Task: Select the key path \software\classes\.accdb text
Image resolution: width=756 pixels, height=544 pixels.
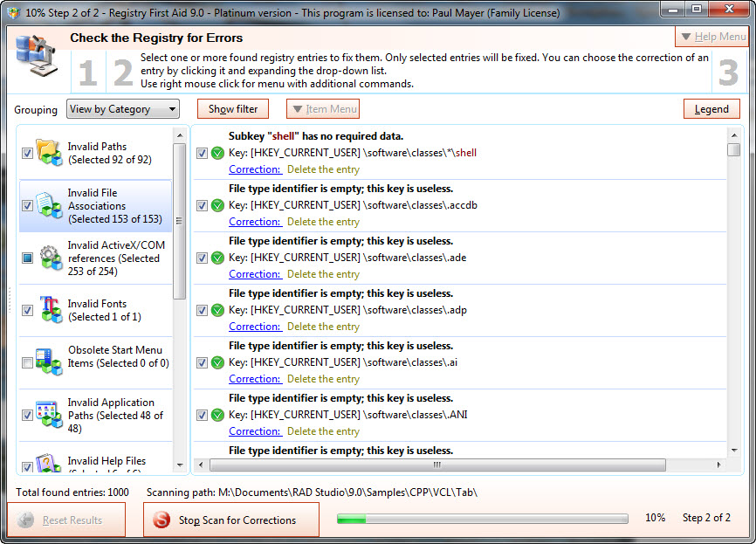Action: [420, 205]
